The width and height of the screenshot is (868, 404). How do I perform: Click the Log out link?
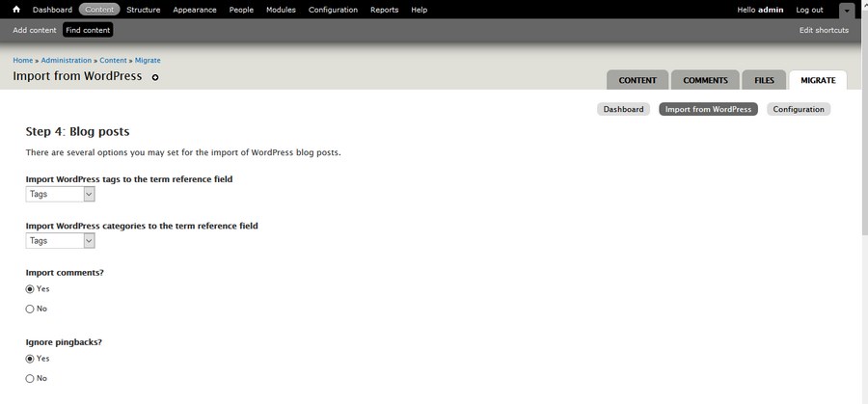809,10
